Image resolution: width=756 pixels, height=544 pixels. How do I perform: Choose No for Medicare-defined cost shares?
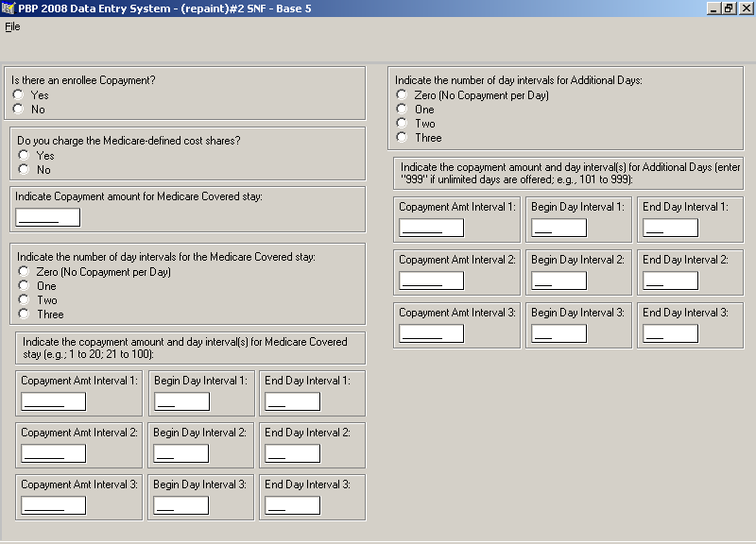(24, 169)
